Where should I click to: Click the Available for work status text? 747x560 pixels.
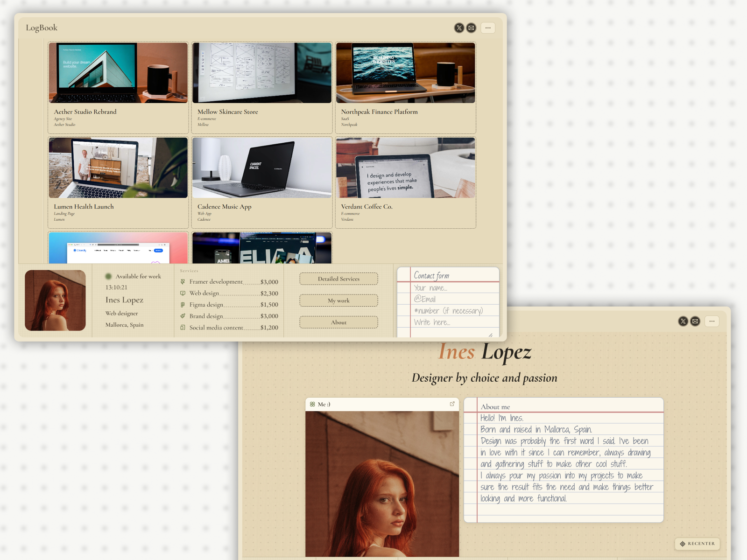(x=138, y=276)
